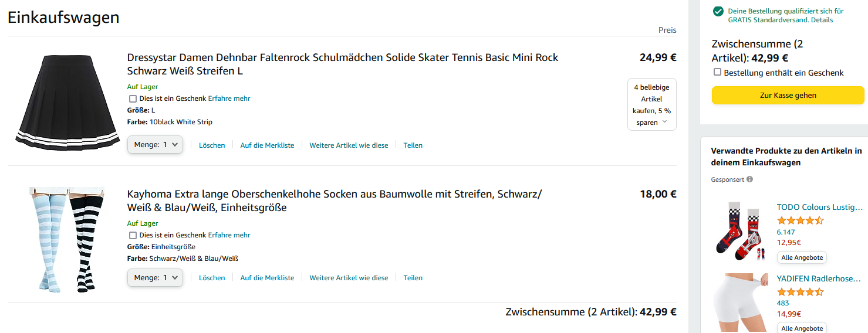Expand the '4 beliebige Artikel kaufen' offer
This screenshot has height=333, width=868.
coord(651,104)
